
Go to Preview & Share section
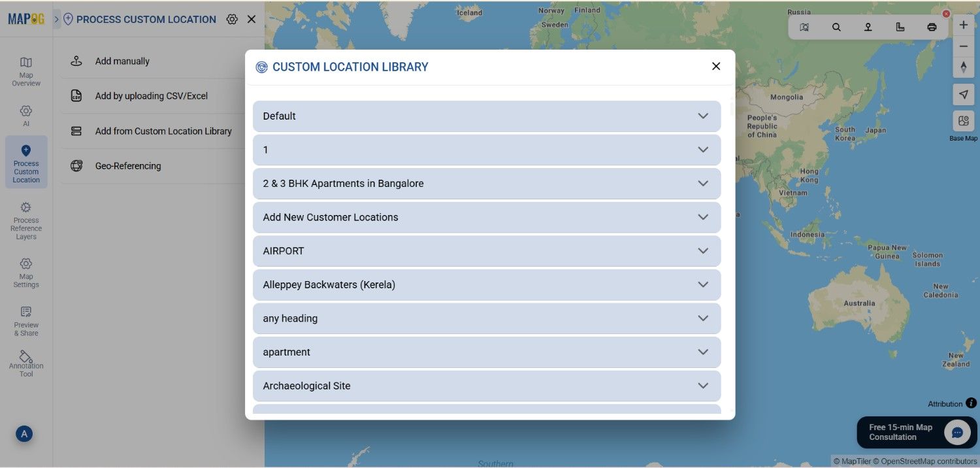26,321
